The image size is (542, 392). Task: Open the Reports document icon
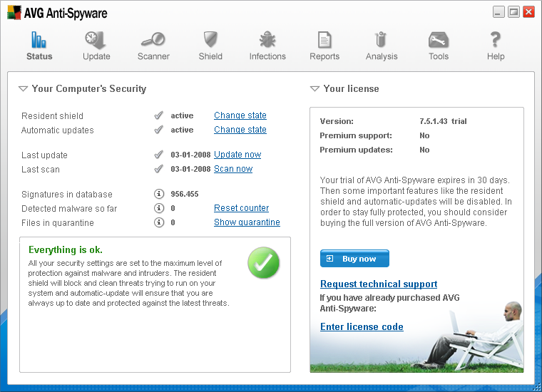pyautogui.click(x=324, y=40)
